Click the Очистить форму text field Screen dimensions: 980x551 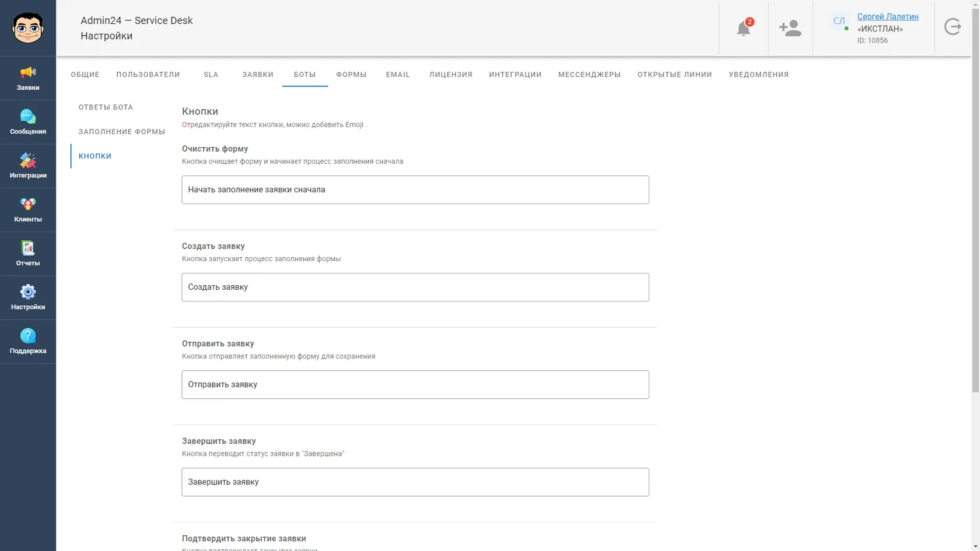415,189
